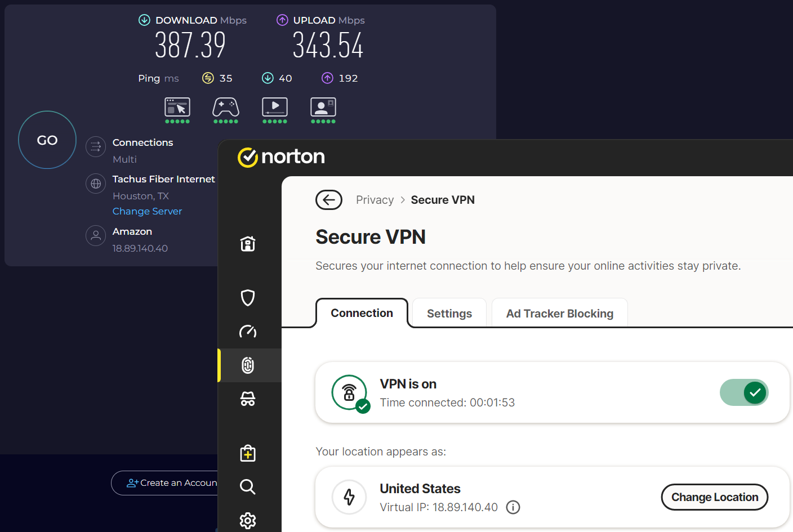Open the Security shield section
The height and width of the screenshot is (532, 793).
248,297
